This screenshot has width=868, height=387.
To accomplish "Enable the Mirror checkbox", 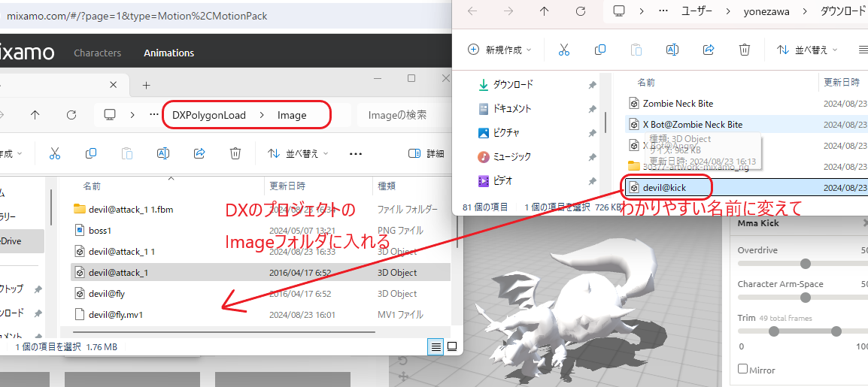I will tap(743, 369).
